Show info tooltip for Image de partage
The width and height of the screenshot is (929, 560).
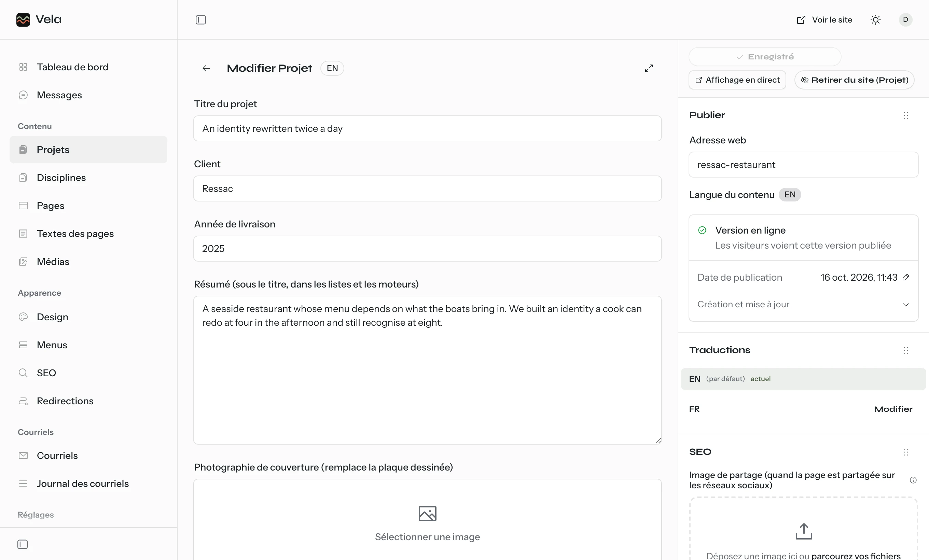point(913,480)
